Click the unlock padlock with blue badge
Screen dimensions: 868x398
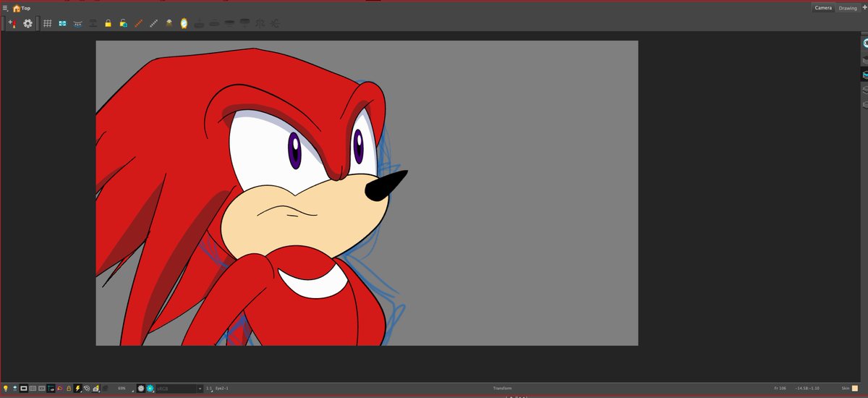pyautogui.click(x=123, y=23)
